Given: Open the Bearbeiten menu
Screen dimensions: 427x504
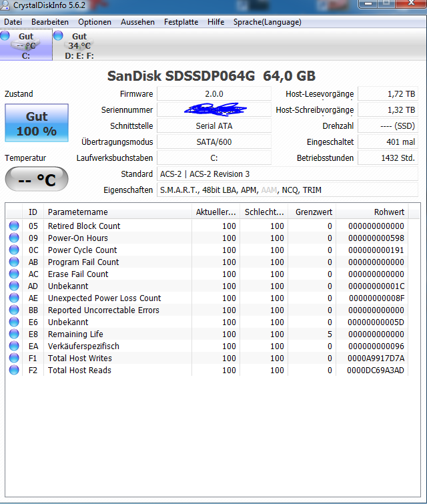Looking at the screenshot, I should coord(50,22).
